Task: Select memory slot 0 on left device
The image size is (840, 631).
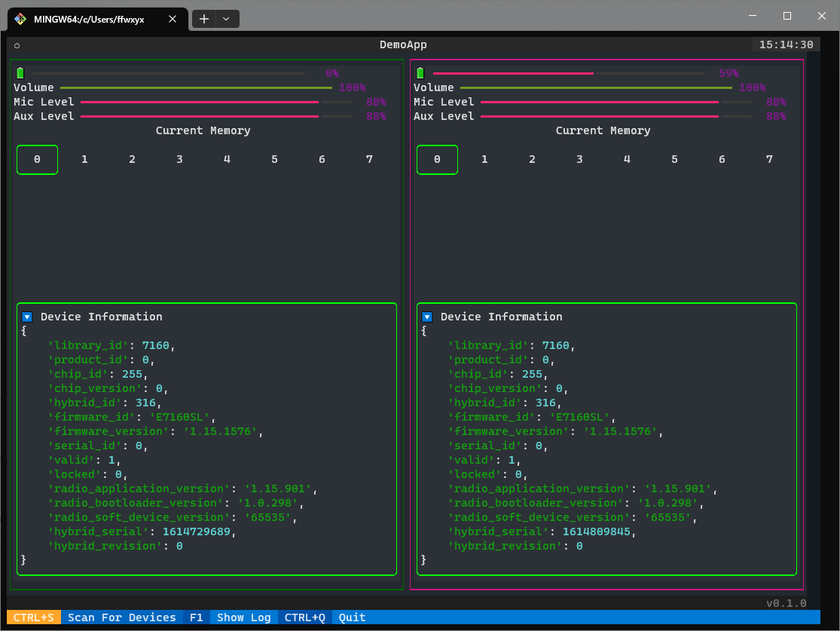Action: coord(37,160)
